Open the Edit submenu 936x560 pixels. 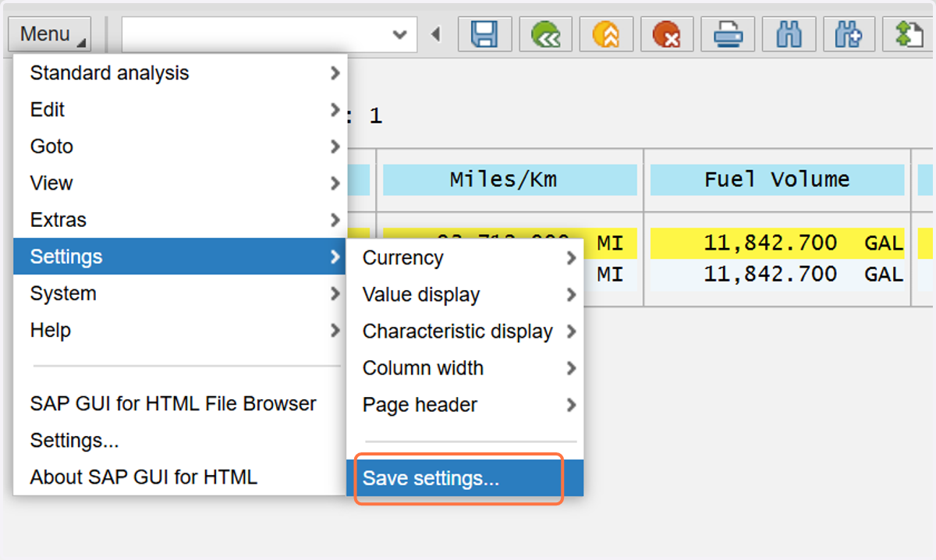coord(180,110)
